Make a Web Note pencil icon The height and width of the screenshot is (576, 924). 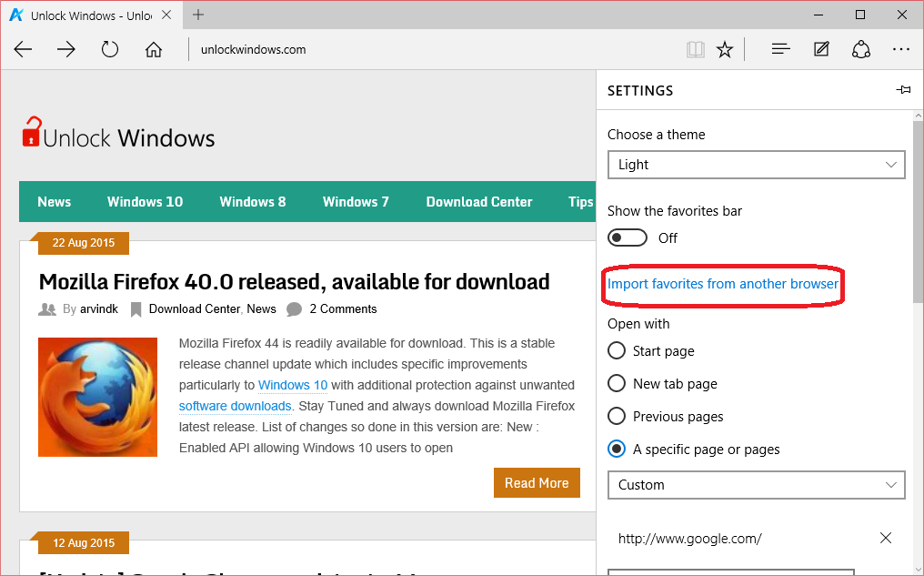pyautogui.click(x=821, y=49)
